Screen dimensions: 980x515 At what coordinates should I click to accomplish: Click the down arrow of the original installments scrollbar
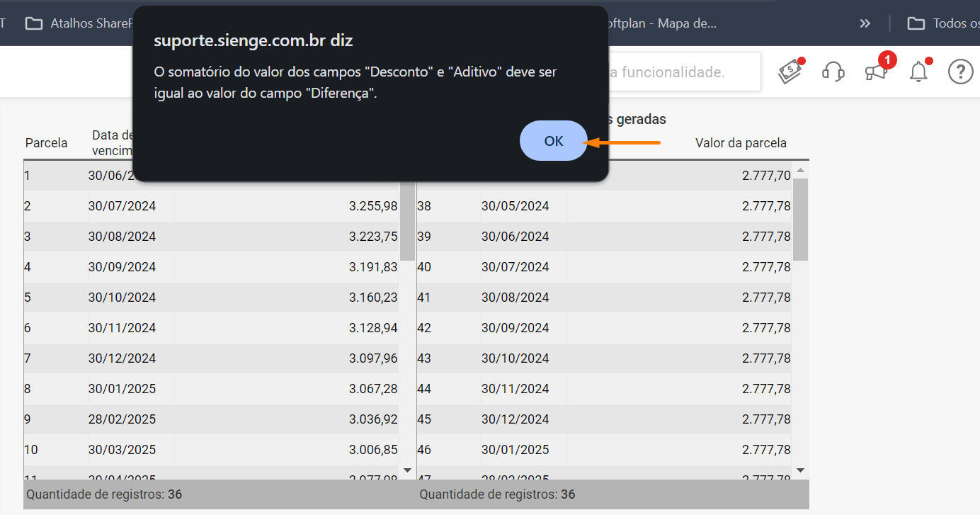[407, 470]
